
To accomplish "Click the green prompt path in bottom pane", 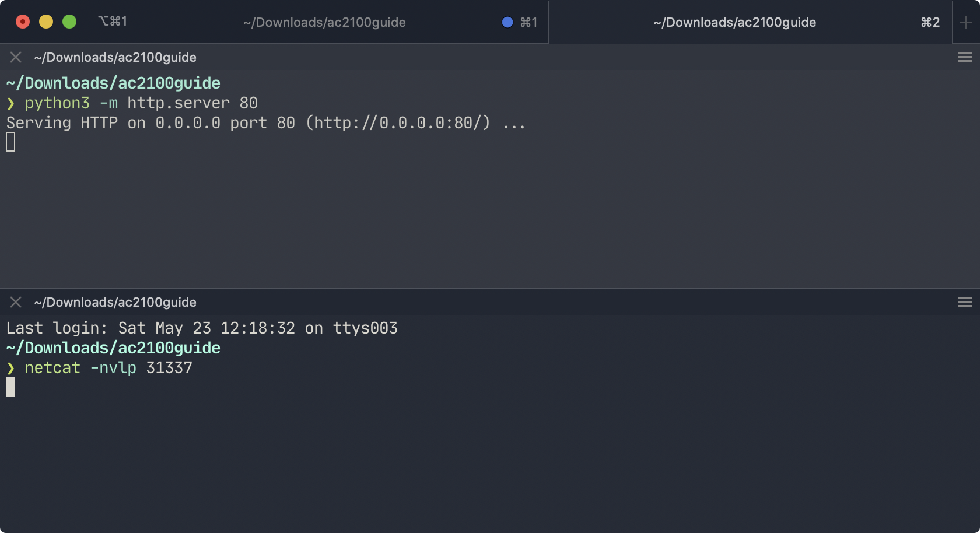I will (x=113, y=348).
